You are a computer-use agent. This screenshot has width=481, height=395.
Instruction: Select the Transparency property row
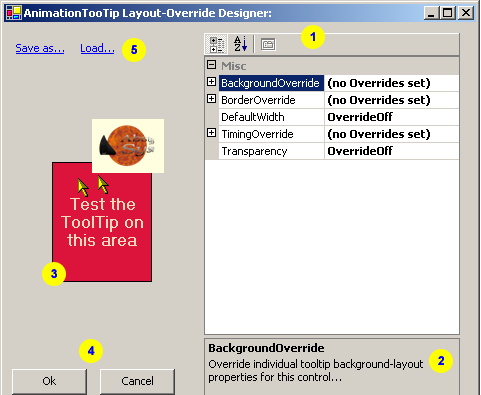(332, 151)
